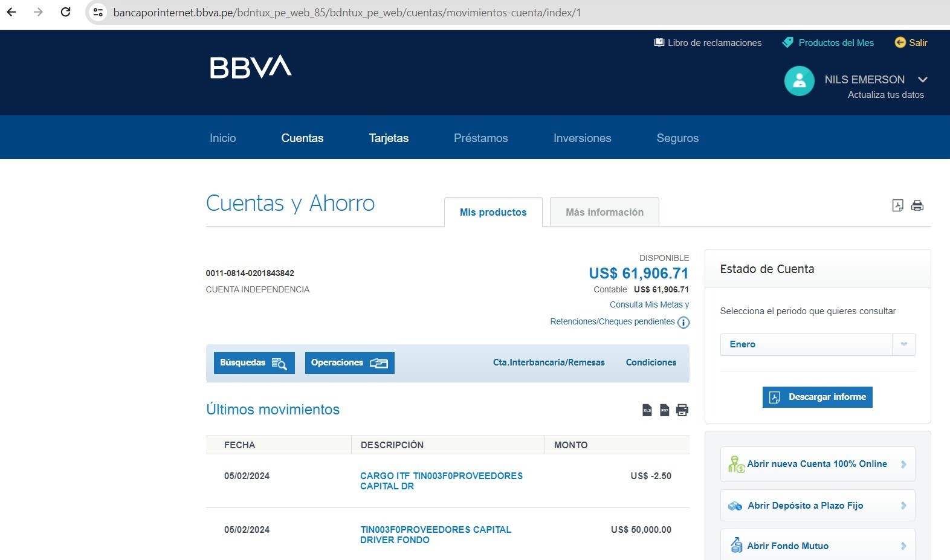
Task: Click the PDF export icon for movements
Action: click(664, 410)
